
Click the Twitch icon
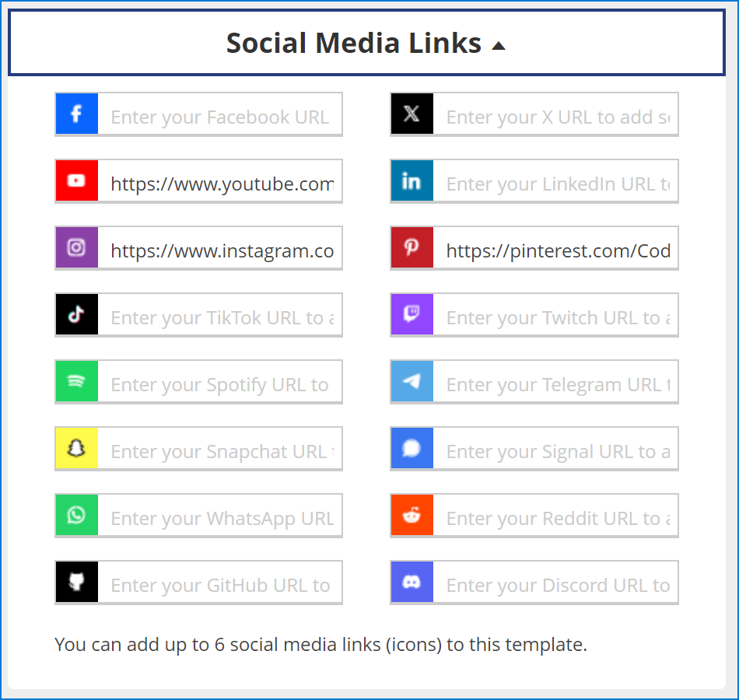[412, 314]
